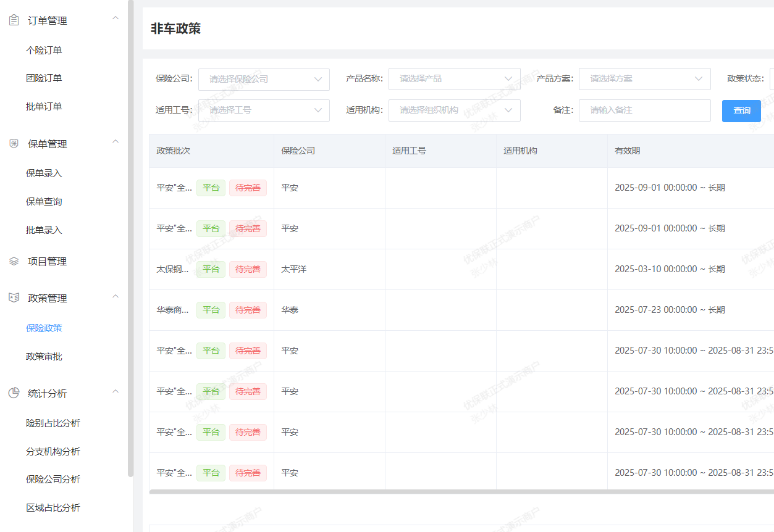Click the 订单管理 clipboard icon
774x532 pixels.
(14, 20)
